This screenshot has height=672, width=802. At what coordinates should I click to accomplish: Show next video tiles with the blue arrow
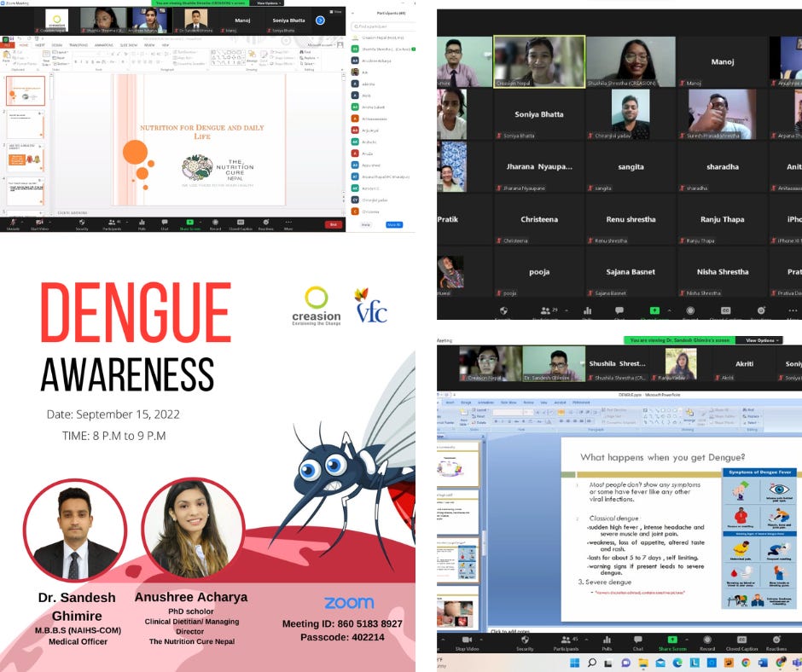point(320,20)
